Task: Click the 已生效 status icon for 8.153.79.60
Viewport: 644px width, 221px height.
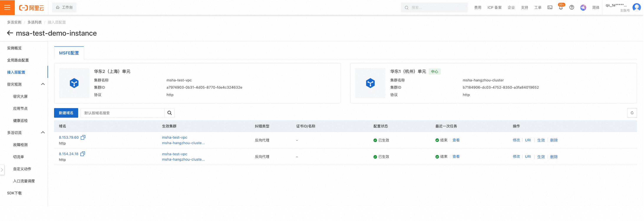Action: [x=375, y=140]
